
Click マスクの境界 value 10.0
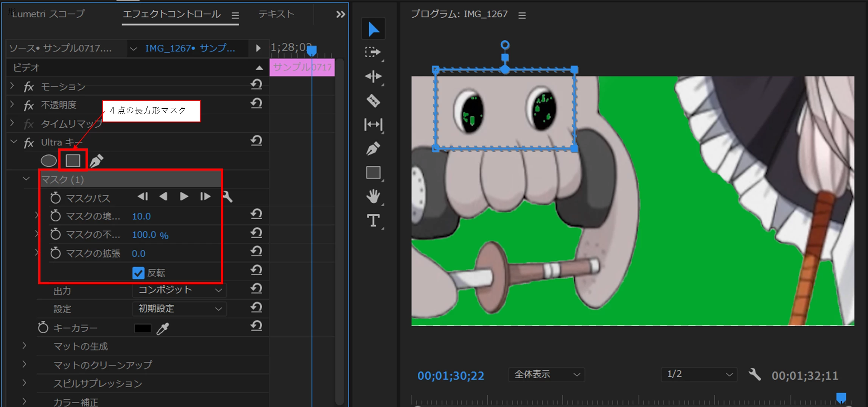[x=141, y=216]
